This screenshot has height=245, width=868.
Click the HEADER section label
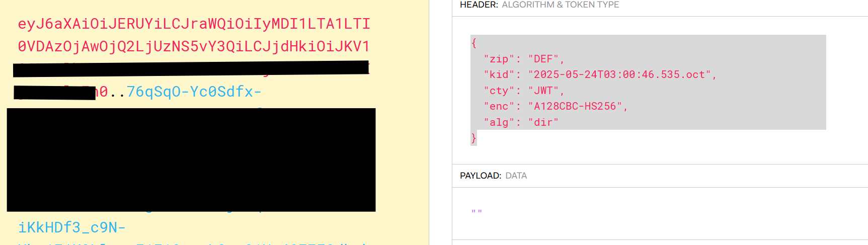click(479, 5)
